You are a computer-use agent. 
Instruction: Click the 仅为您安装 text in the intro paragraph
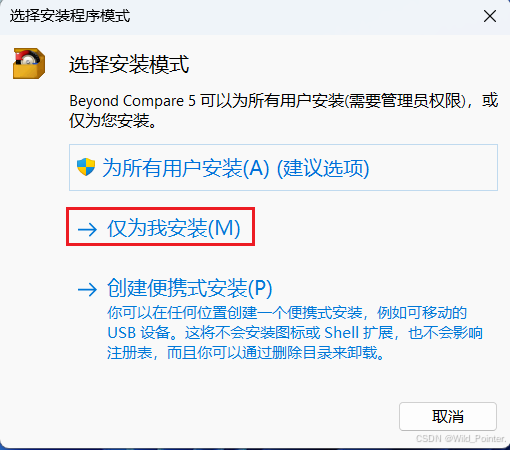(x=109, y=120)
